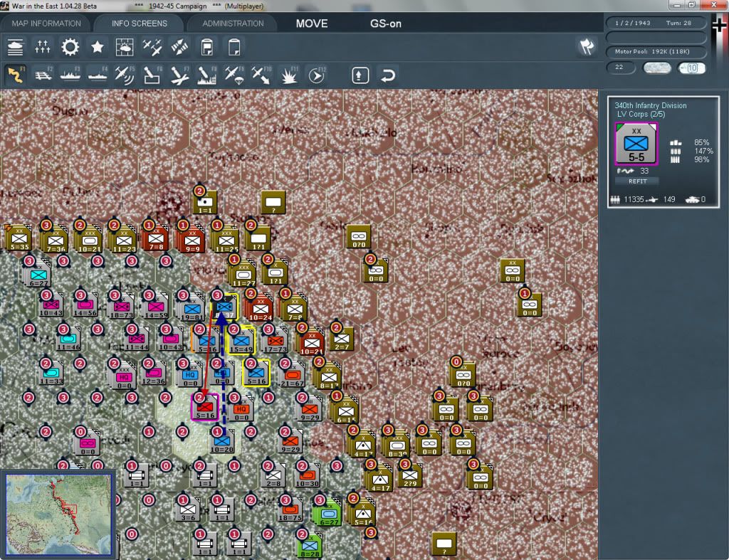Select the F8 bomb city icon
This screenshot has height=560, width=729.
coord(207,75)
